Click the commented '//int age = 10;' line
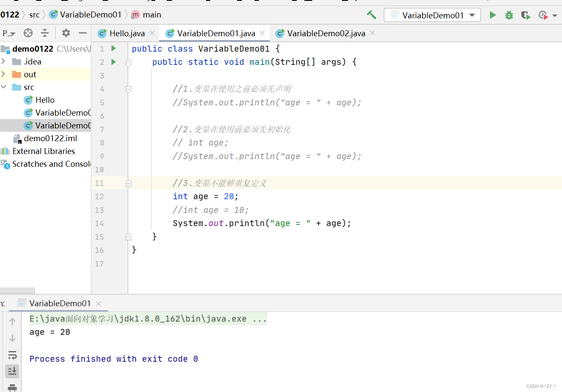This screenshot has width=562, height=392. [x=211, y=210]
